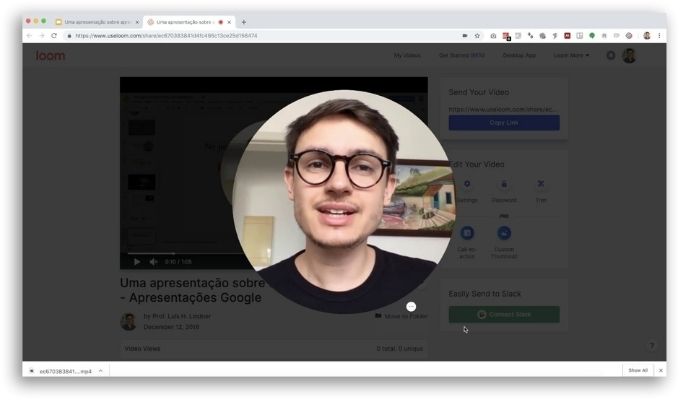Click the camera indicator in address bar

pos(465,36)
